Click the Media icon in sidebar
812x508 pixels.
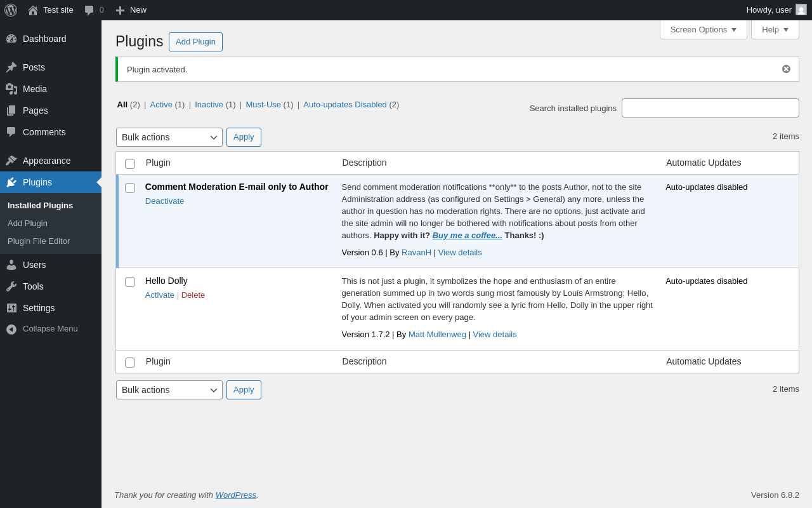pyautogui.click(x=11, y=89)
